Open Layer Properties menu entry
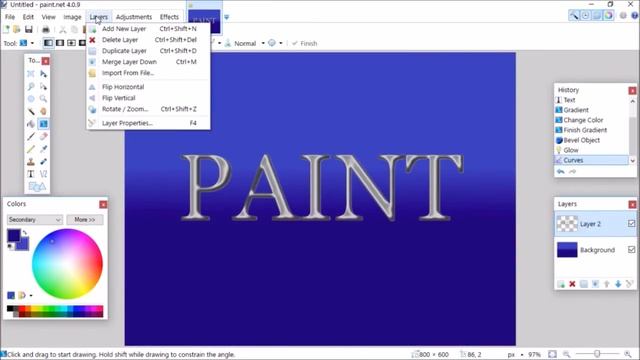Screen dimensions: 640x360 149,123
